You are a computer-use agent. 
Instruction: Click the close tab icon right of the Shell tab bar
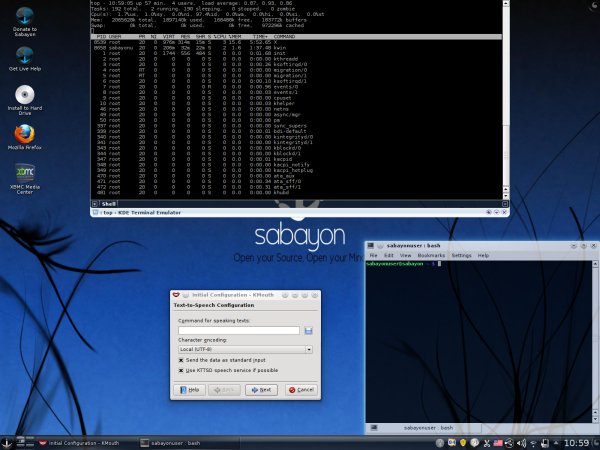(505, 204)
